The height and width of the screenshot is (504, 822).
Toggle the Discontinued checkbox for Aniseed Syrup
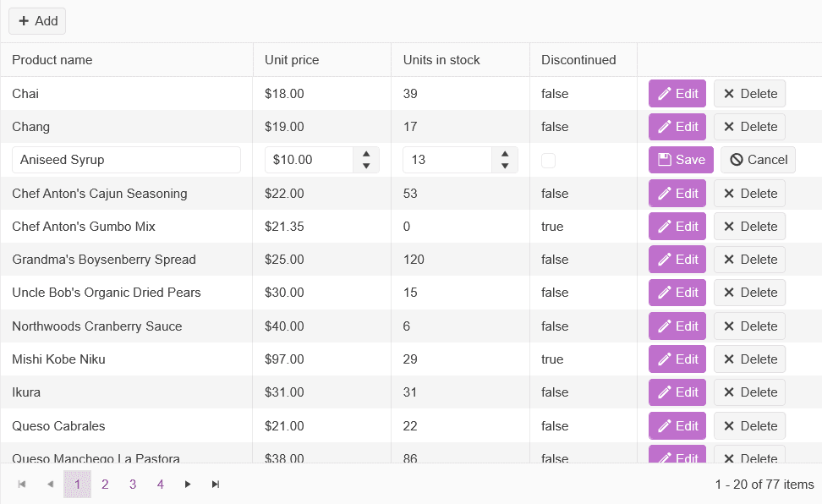tap(548, 161)
